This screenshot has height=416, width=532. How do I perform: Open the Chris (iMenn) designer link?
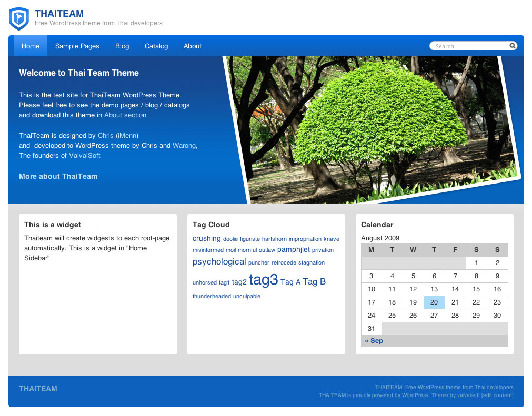point(118,135)
